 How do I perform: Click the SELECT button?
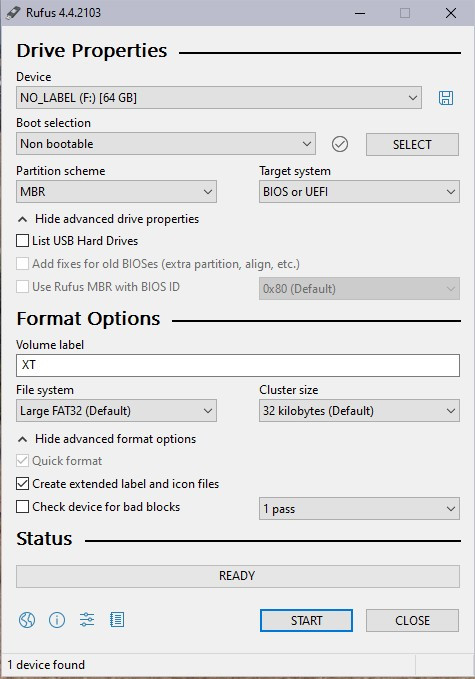click(412, 144)
